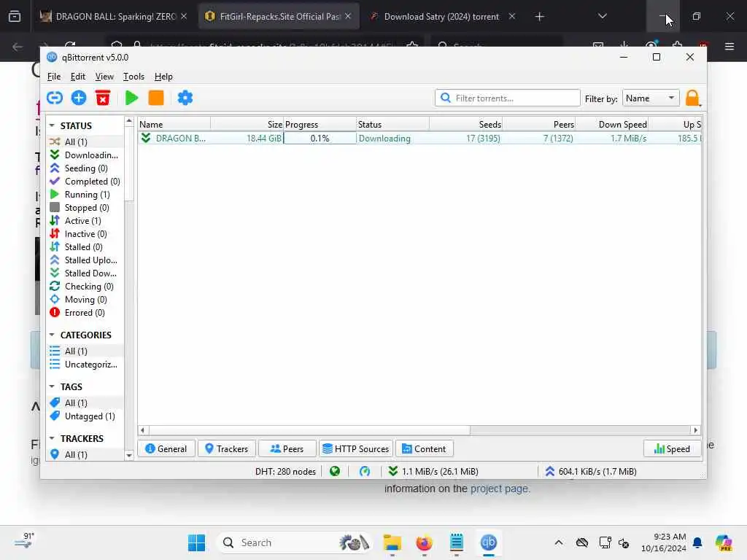Open the Speed graph tab
This screenshot has width=747, height=560.
click(x=672, y=448)
